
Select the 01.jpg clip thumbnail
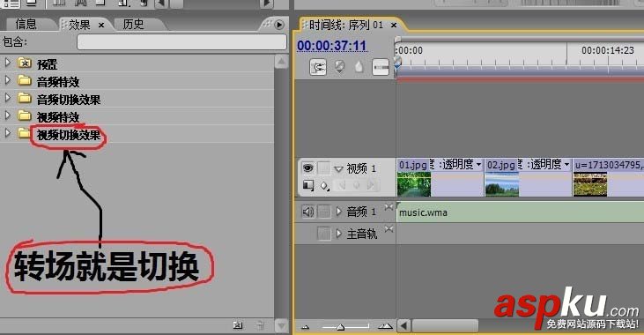point(414,184)
